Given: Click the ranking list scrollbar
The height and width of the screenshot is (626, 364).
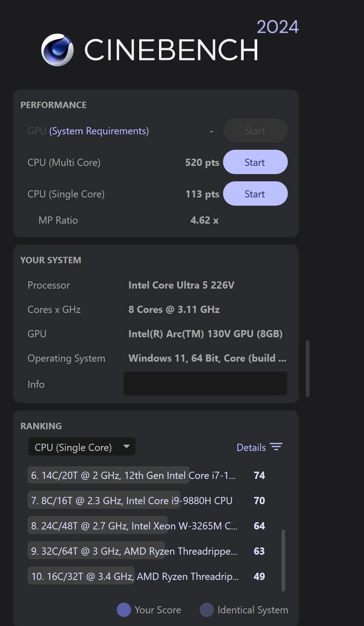Looking at the screenshot, I should coord(283,560).
